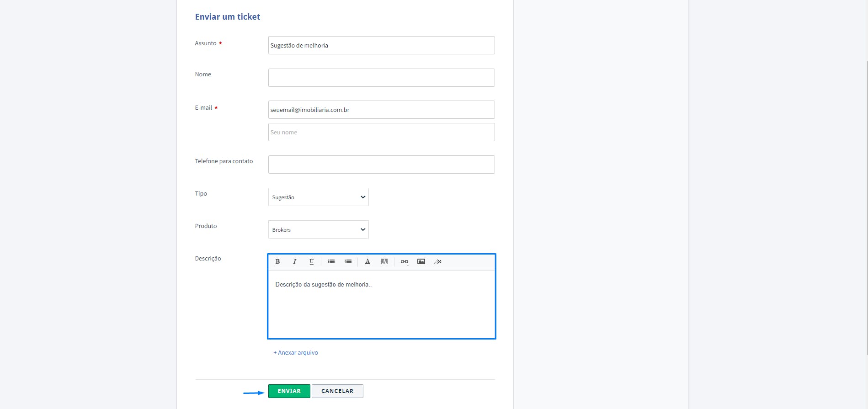Click the empty Nome input field

click(x=382, y=78)
